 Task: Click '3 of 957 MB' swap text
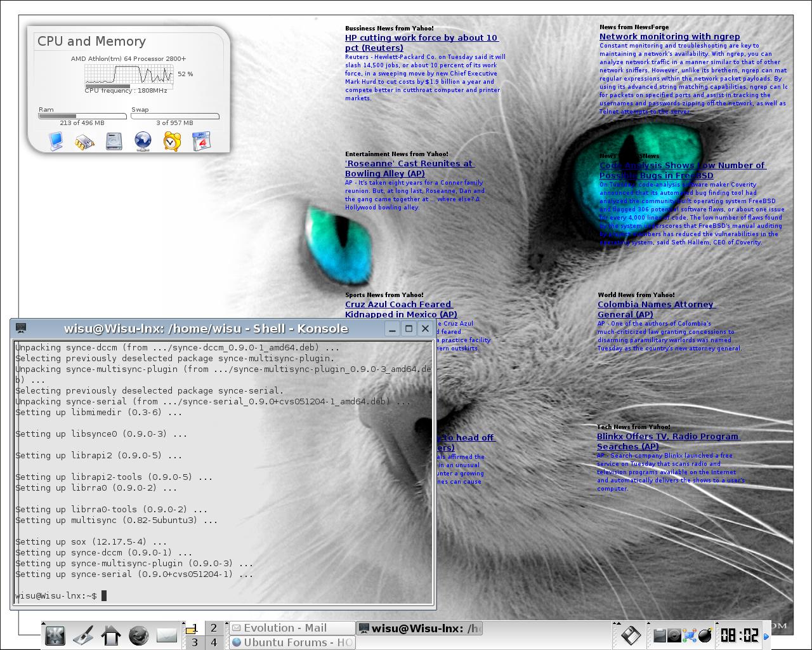click(x=174, y=123)
